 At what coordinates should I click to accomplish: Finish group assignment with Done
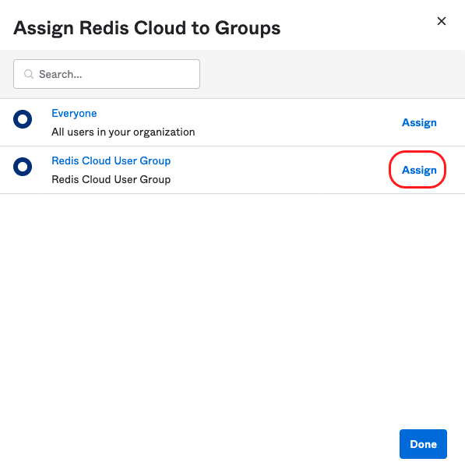(x=423, y=444)
